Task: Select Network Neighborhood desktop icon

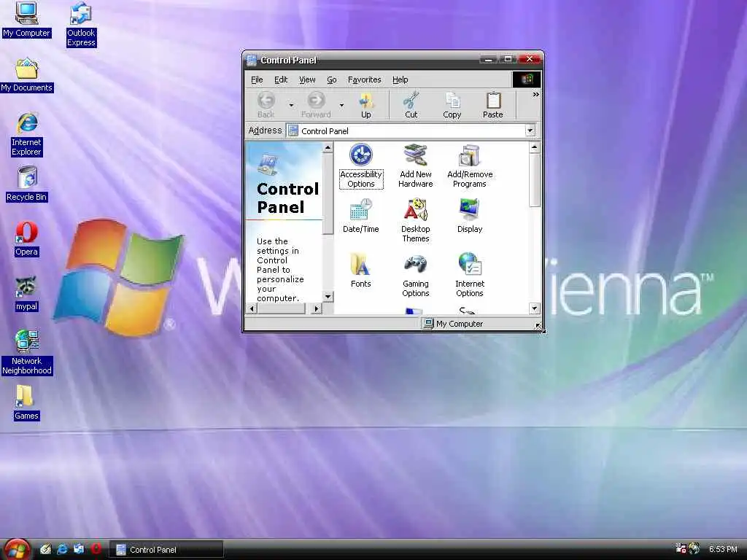Action: click(26, 353)
